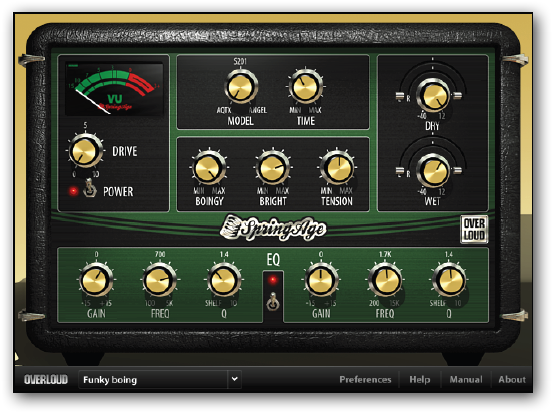
Task: Click the left EQ GAIN knob
Action: coord(96,280)
